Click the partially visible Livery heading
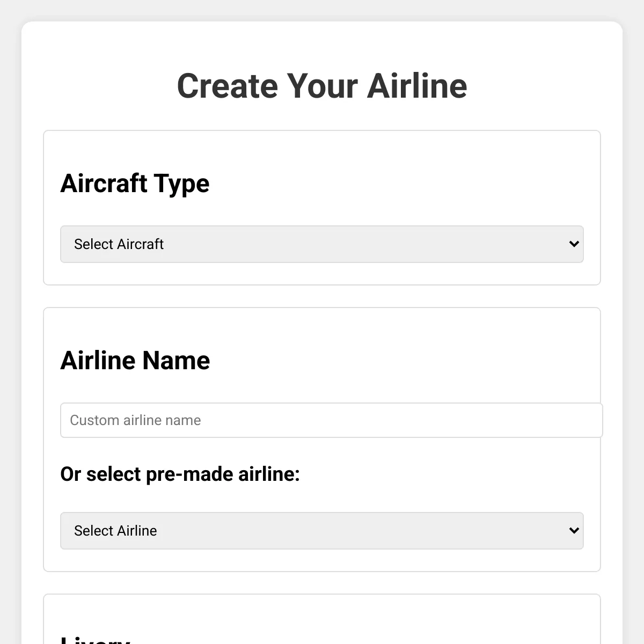 tap(96, 640)
